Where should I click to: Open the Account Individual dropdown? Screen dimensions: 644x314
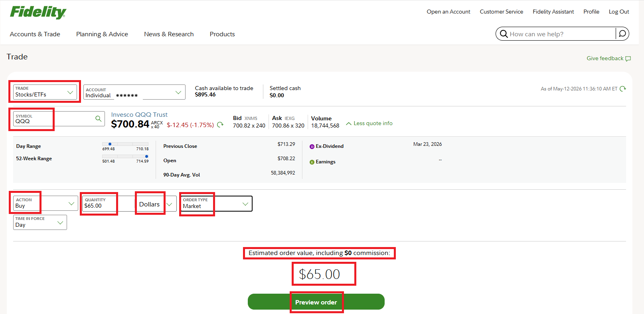coord(134,92)
